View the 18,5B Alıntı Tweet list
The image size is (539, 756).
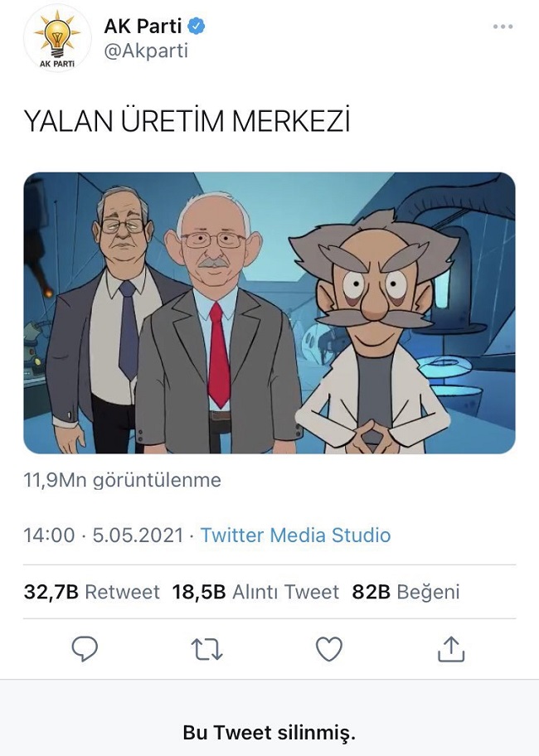point(255,592)
